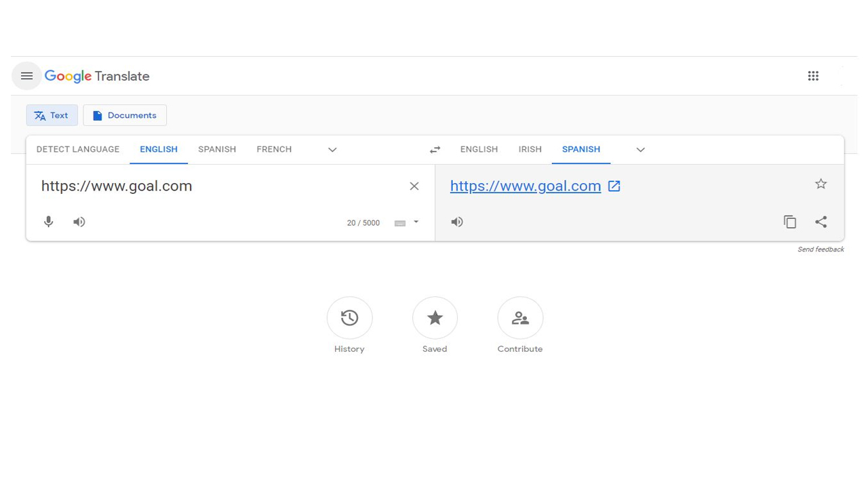Screen dimensions: 868x488
Task: Open the Google apps grid
Action: [x=813, y=76]
